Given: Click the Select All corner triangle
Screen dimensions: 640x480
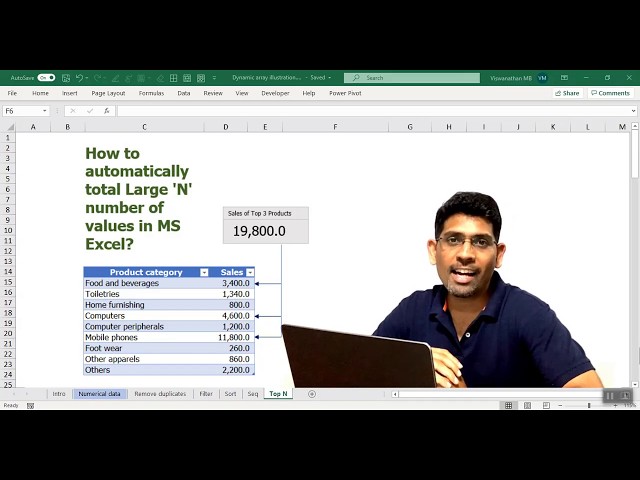Looking at the screenshot, I should click(x=10, y=127).
